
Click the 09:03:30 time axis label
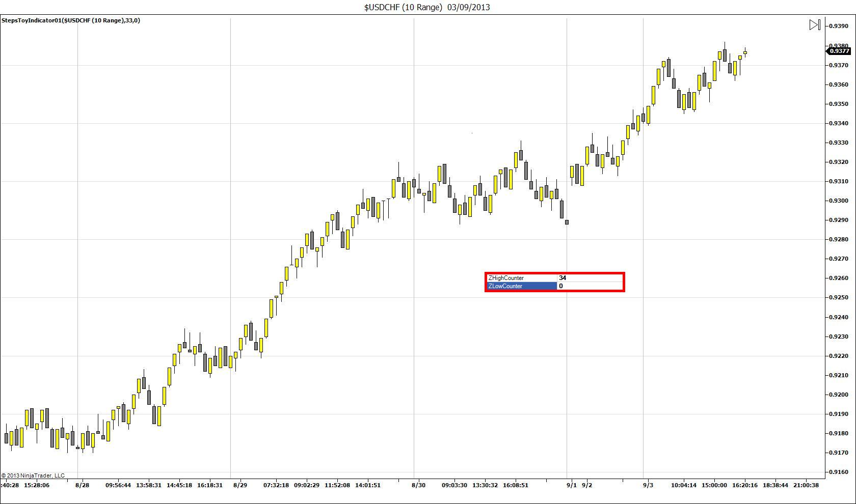[454, 485]
